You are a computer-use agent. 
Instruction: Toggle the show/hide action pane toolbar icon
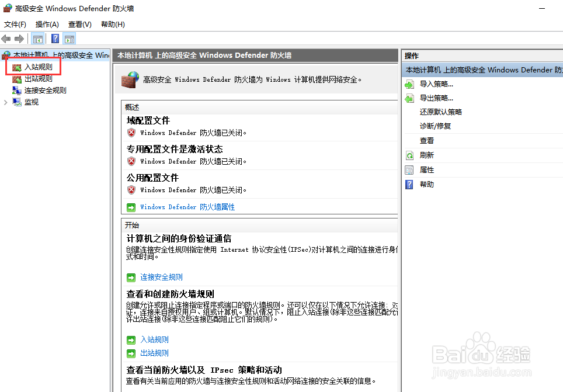[69, 39]
